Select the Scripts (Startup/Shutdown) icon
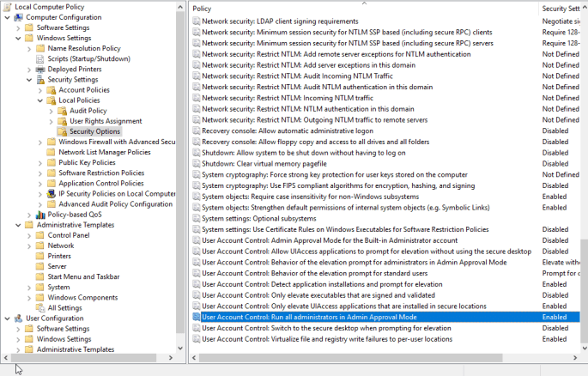The width and height of the screenshot is (588, 376). [40, 58]
